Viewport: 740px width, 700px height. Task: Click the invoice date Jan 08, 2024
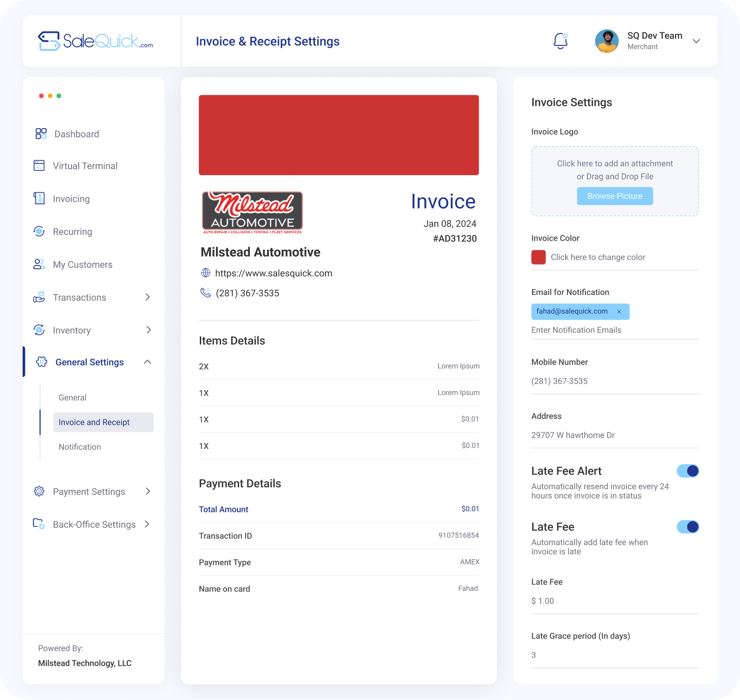(x=450, y=224)
